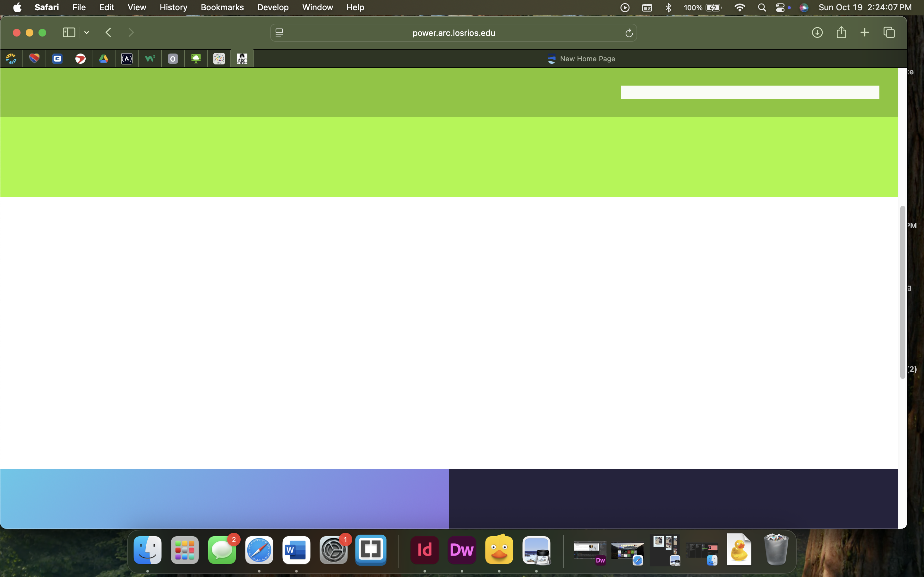The height and width of the screenshot is (577, 924).
Task: Switch to the freeCodeCamp pinned tab
Action: click(127, 59)
